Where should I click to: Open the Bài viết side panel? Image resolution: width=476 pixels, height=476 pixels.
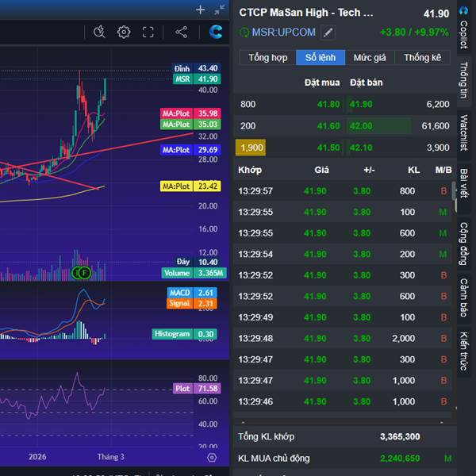463,183
